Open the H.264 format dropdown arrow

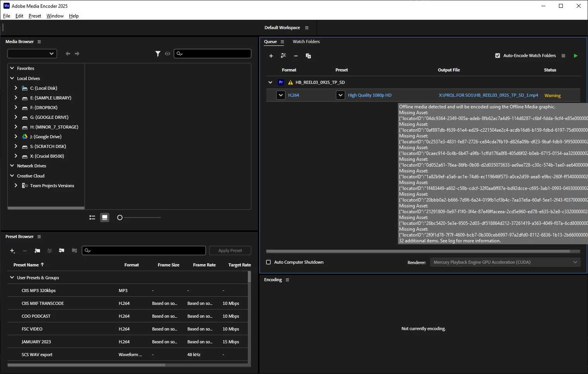click(281, 95)
